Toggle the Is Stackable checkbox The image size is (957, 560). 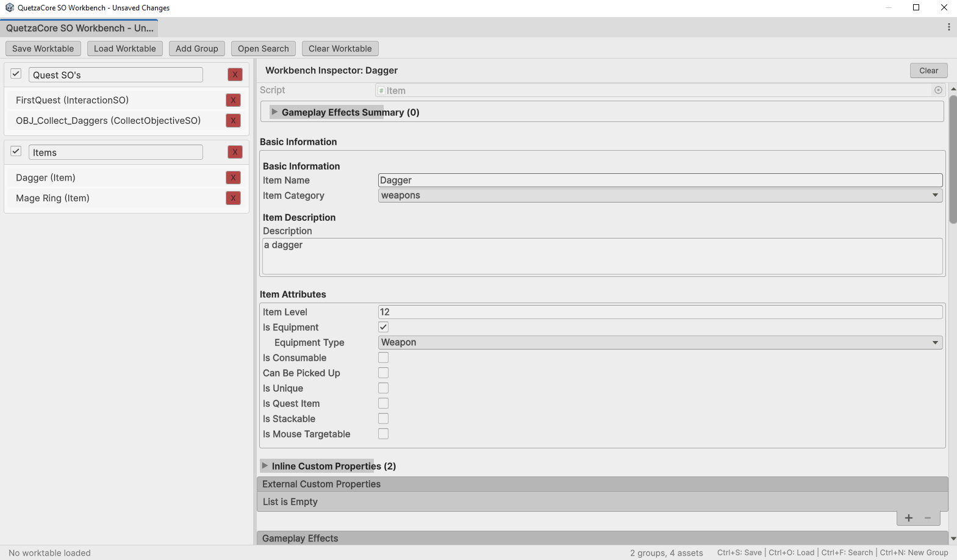[383, 418]
